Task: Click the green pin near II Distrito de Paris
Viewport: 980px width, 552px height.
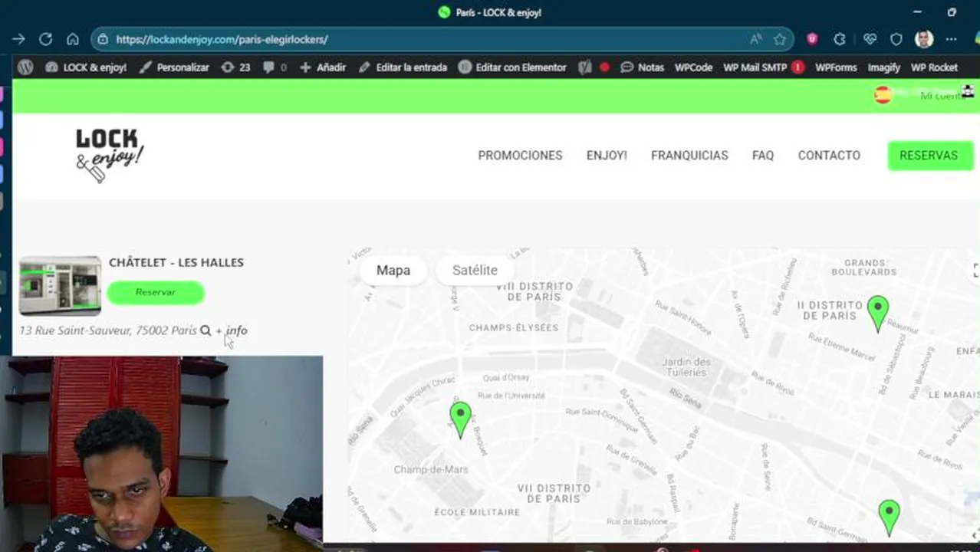Action: click(x=878, y=314)
